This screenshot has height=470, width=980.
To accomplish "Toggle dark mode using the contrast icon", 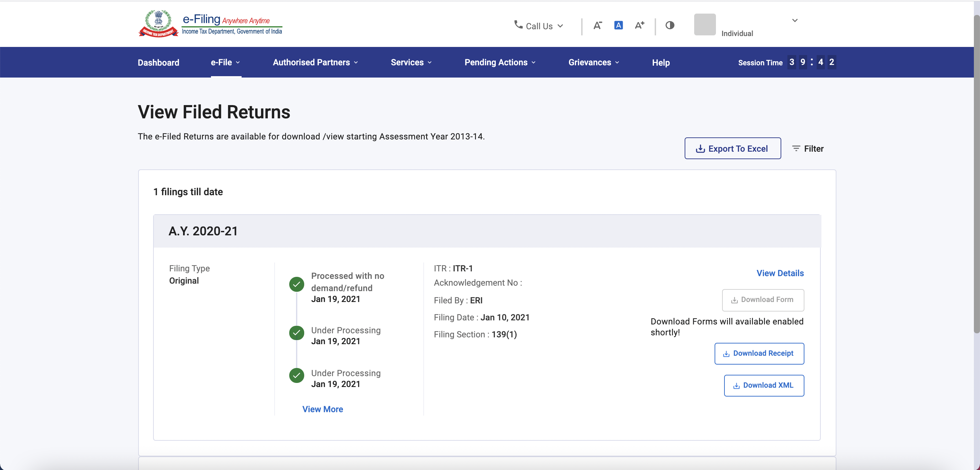I will (x=670, y=26).
